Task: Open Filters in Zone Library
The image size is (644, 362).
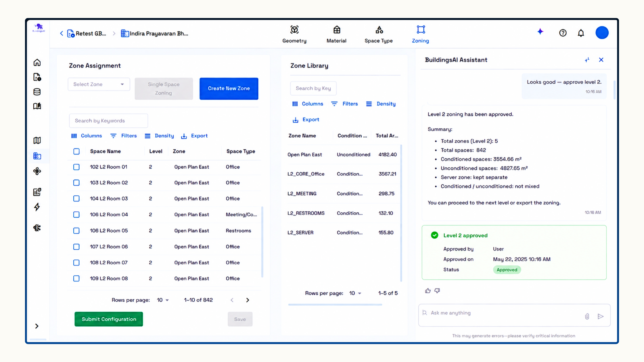Action: pos(344,104)
